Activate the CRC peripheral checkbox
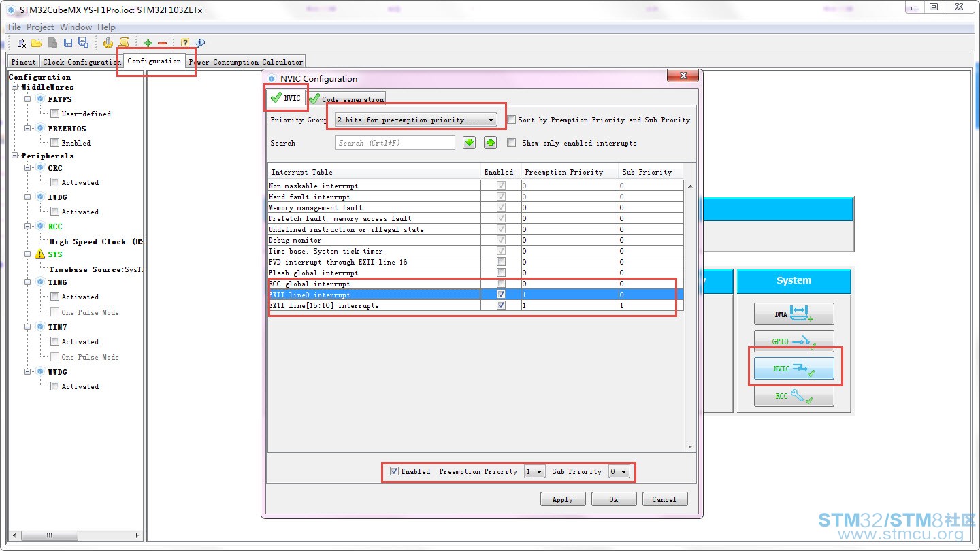Screen dimensions: 980x551 (54, 182)
